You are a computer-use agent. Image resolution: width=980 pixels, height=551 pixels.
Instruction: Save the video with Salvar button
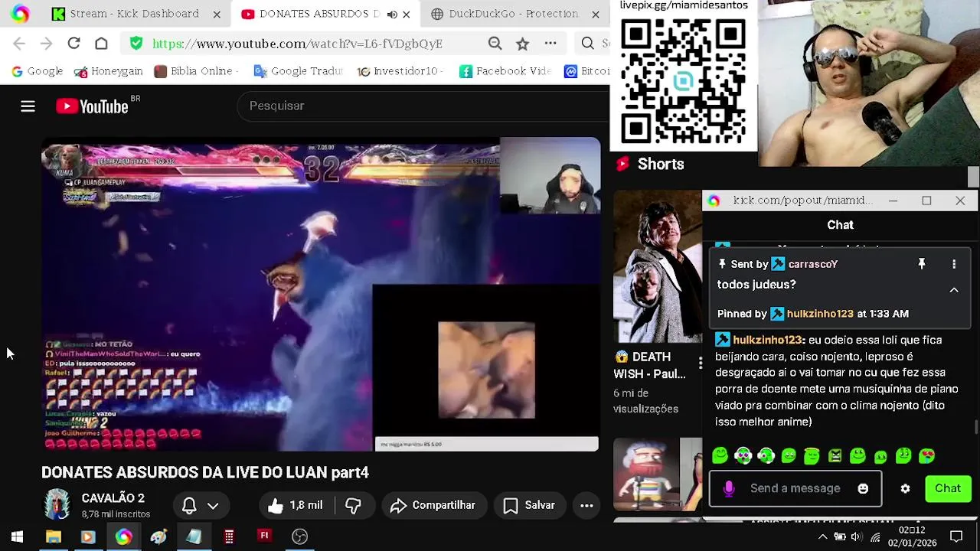point(529,505)
